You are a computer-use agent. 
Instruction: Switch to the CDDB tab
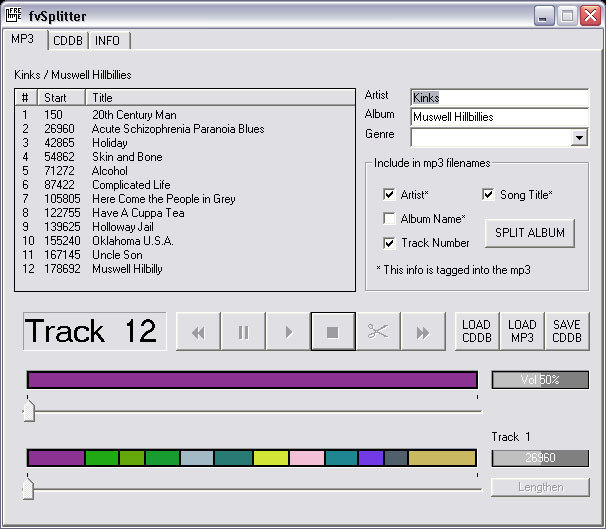68,41
